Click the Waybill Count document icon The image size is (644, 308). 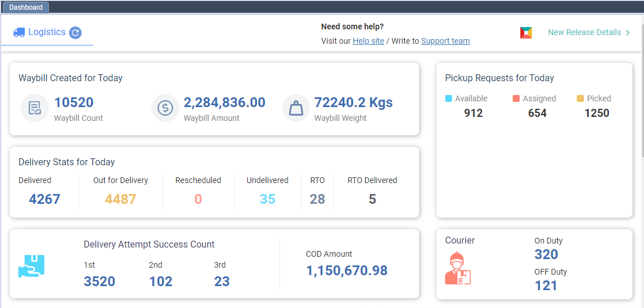tap(34, 108)
